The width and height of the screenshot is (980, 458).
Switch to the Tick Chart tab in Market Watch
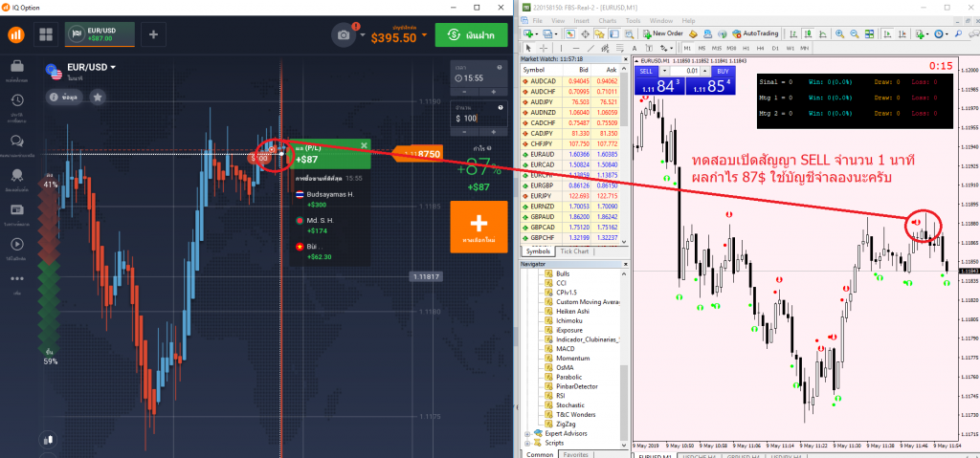tap(574, 251)
